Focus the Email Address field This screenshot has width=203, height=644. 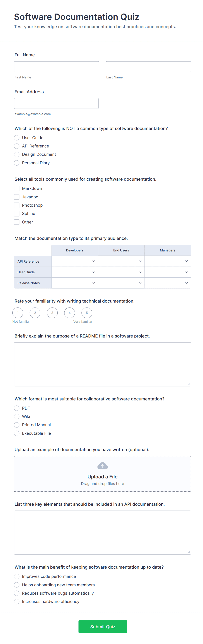coord(57,104)
